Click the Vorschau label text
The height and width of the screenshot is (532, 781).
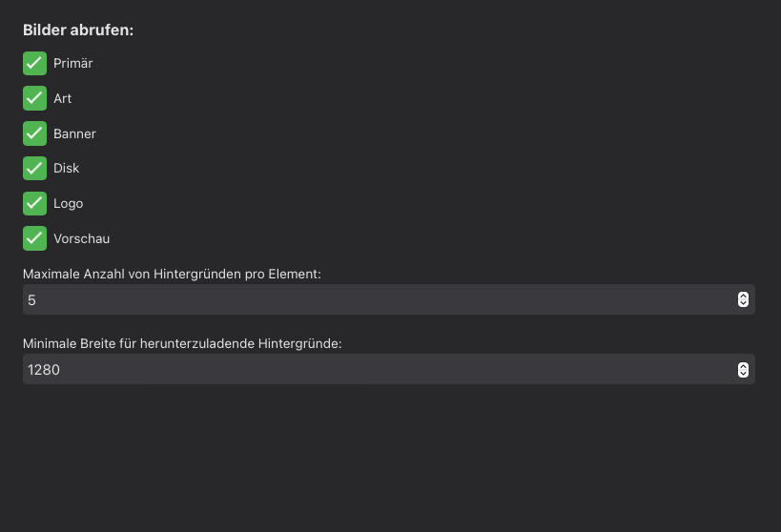click(81, 238)
